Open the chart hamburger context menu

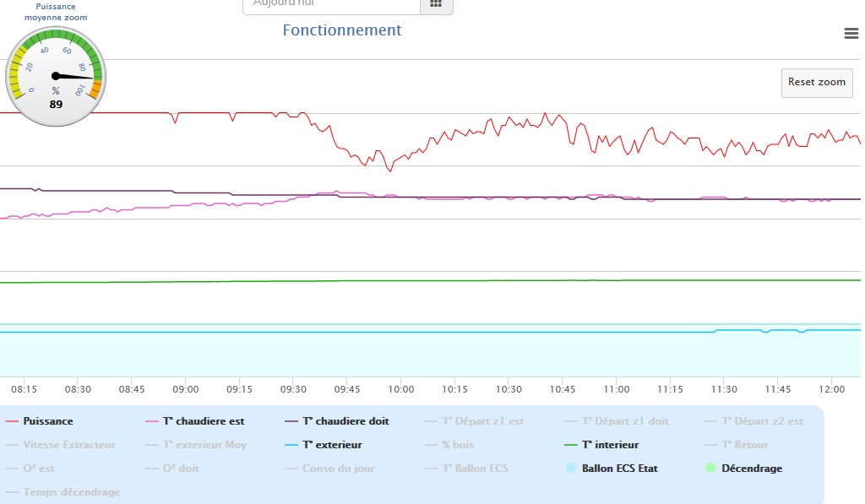851,33
